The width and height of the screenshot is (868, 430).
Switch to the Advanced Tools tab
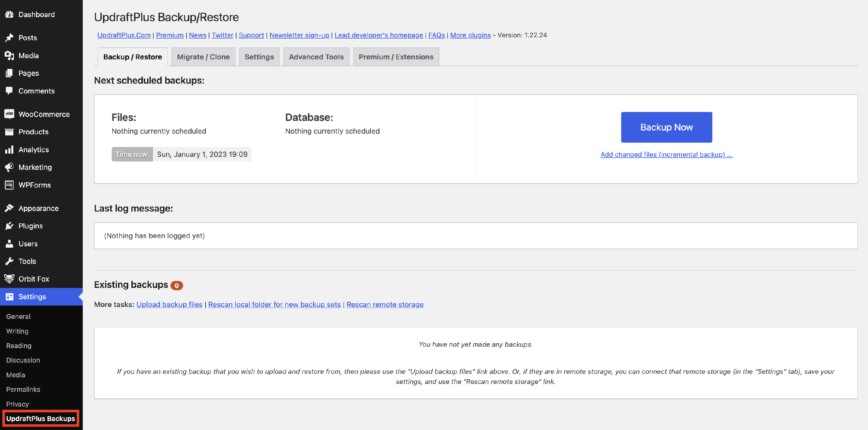point(316,56)
